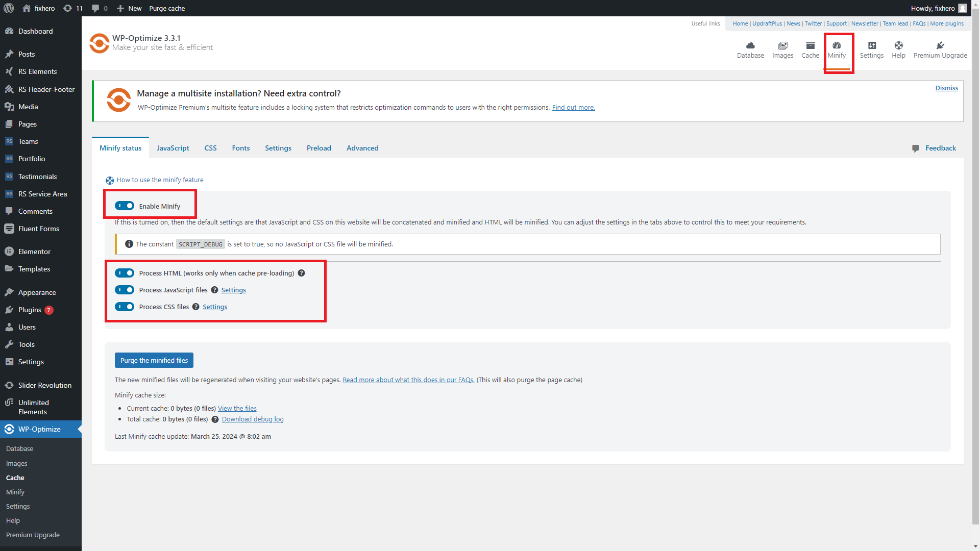Open updates icon showing 11
Screen dimensions: 980x551
67,8
